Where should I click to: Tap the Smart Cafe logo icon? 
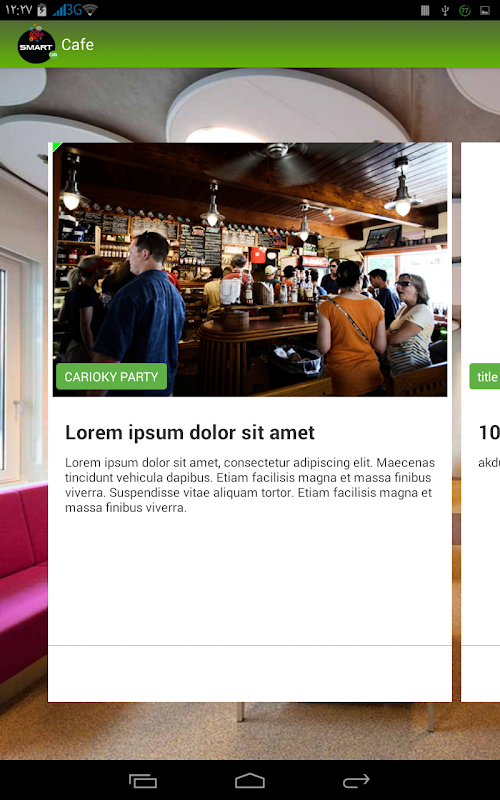37,44
